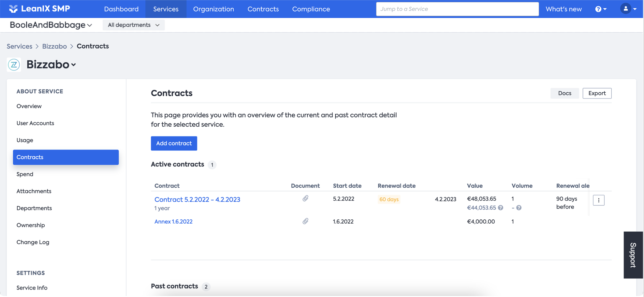Image resolution: width=644 pixels, height=297 pixels.
Task: Click the Add contract button
Action: pyautogui.click(x=174, y=143)
